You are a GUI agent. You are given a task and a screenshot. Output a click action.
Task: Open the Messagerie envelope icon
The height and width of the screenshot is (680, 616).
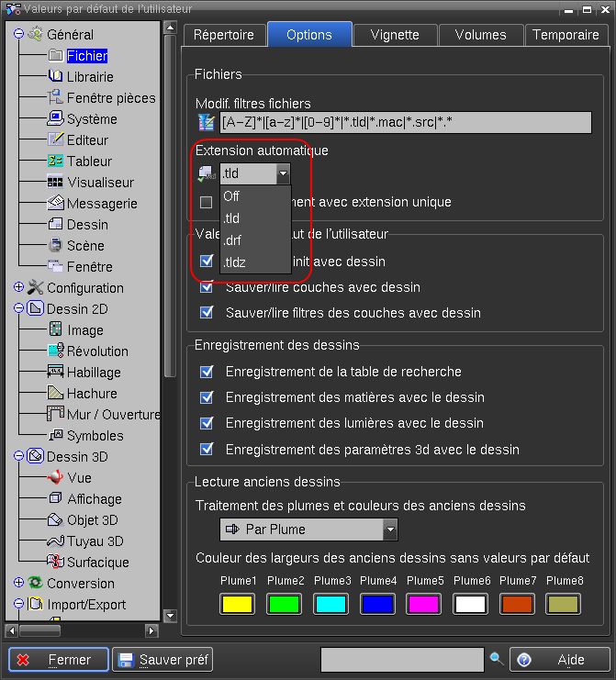55,204
